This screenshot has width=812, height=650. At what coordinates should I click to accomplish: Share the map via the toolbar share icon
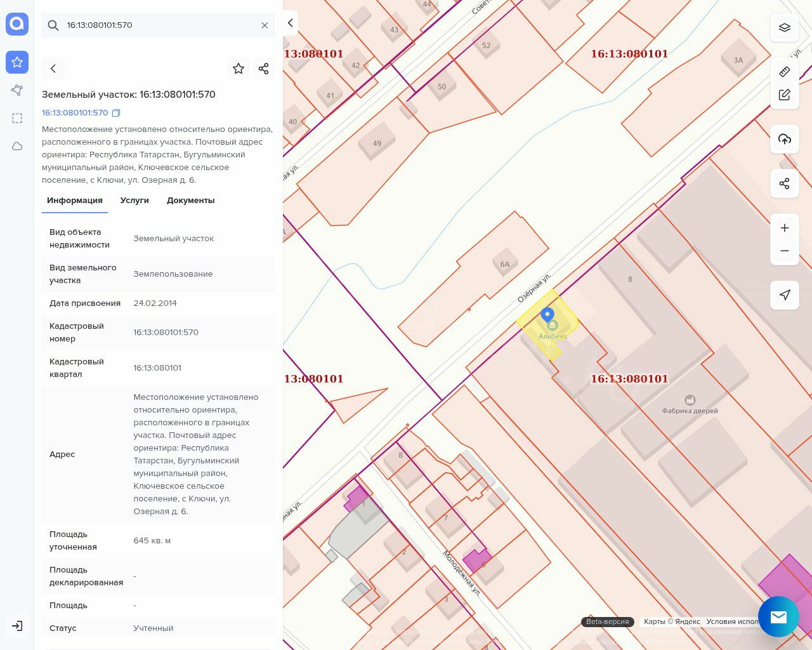[785, 183]
